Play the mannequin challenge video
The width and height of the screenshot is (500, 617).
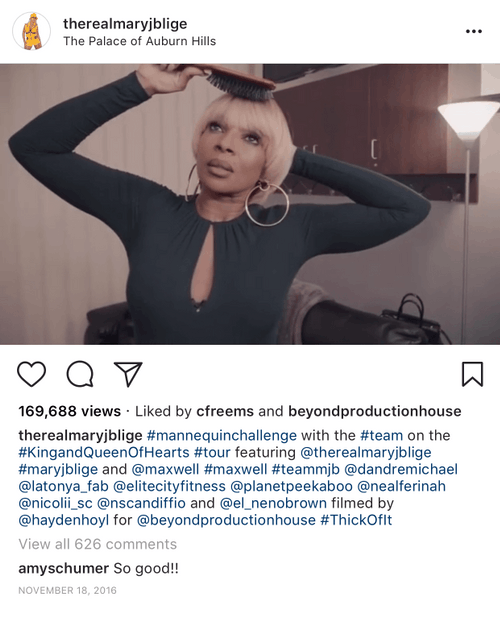pyautogui.click(x=250, y=204)
